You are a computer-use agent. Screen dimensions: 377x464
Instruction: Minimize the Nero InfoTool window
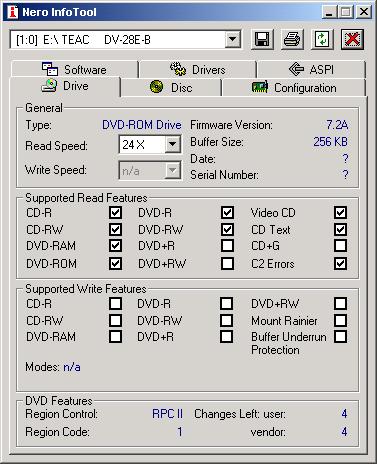click(329, 12)
